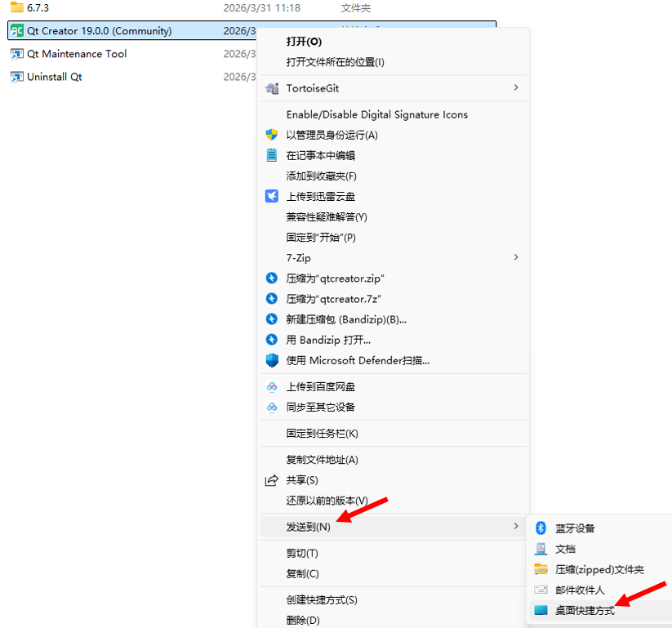Choose 固定到任务栏(K)
Screen dimensions: 672x628
point(322,434)
